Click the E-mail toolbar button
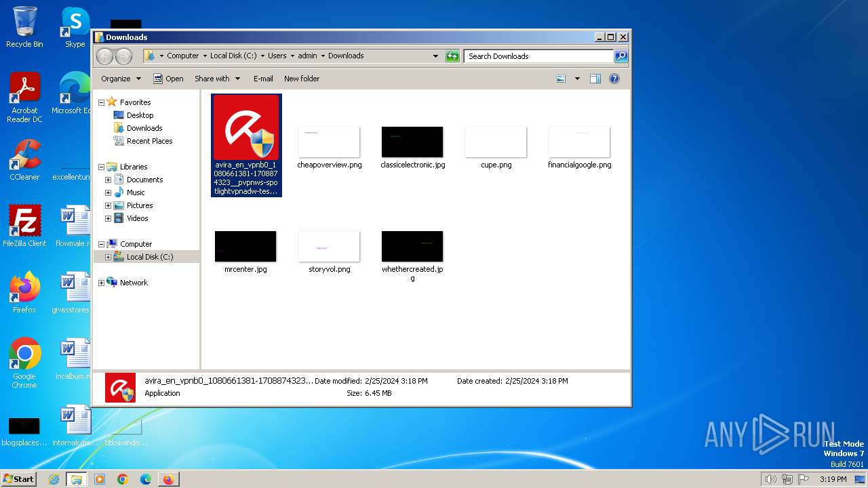The height and width of the screenshot is (488, 868). coord(263,79)
